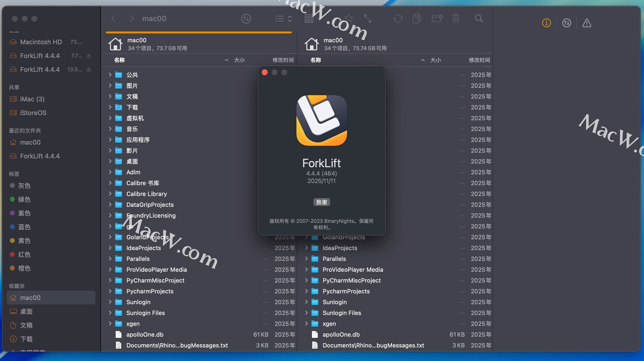
Task: Click the 致谢 button in About dialog
Action: click(x=321, y=202)
